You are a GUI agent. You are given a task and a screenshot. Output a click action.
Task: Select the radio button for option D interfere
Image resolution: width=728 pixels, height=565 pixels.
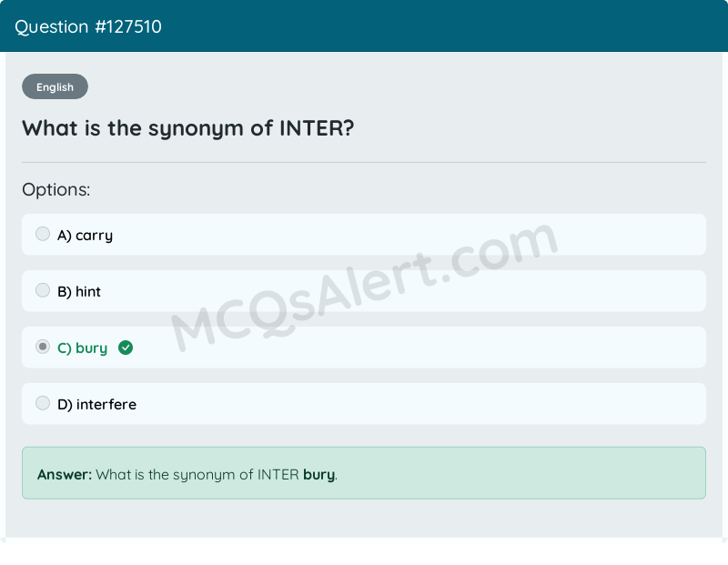pyautogui.click(x=43, y=402)
